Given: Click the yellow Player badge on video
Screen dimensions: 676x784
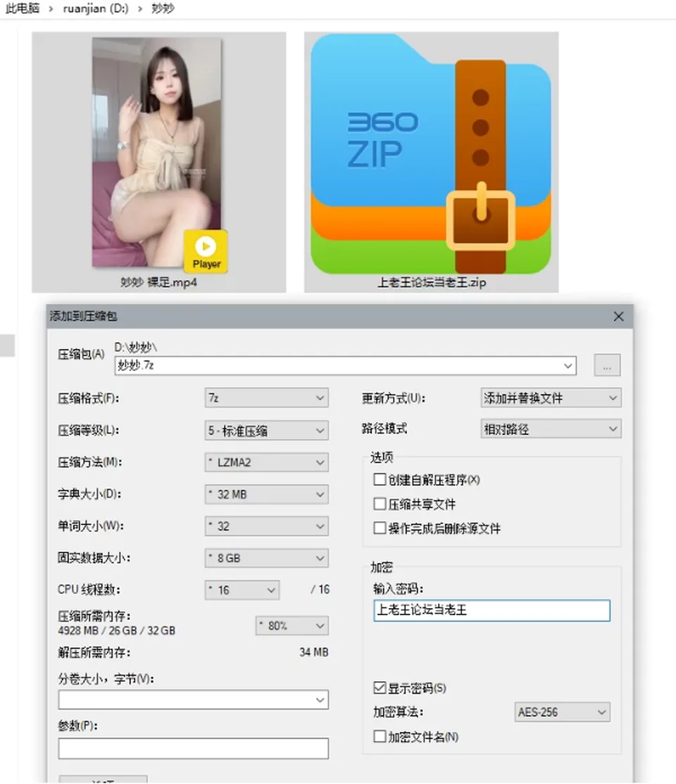Looking at the screenshot, I should pos(206,251).
